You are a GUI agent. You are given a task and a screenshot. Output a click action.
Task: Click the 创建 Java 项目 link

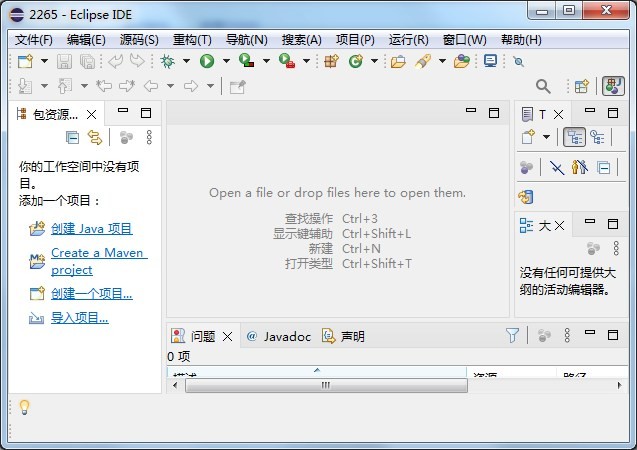(x=91, y=229)
